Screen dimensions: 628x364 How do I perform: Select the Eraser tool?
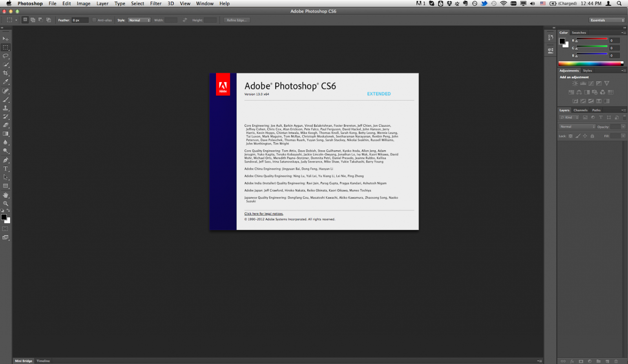(5, 126)
